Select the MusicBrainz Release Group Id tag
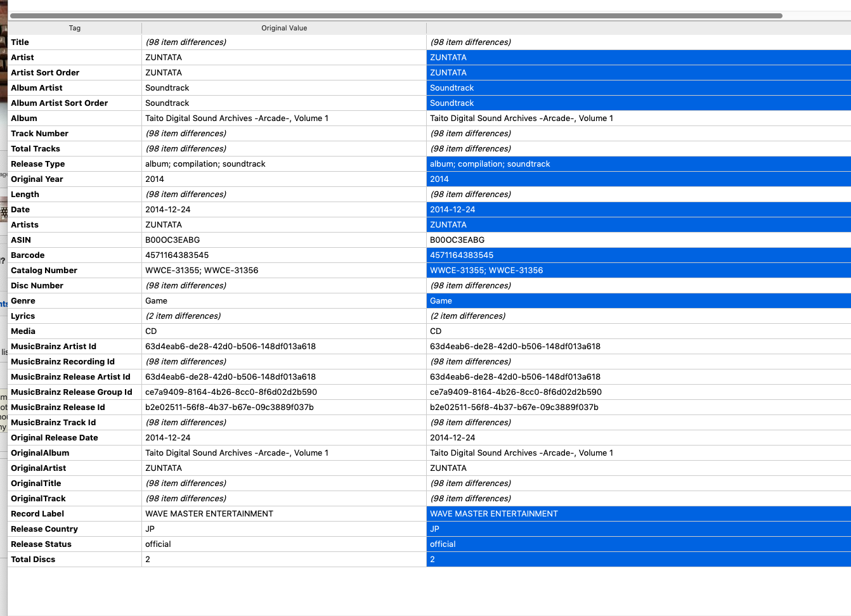The height and width of the screenshot is (616, 851). [x=72, y=392]
